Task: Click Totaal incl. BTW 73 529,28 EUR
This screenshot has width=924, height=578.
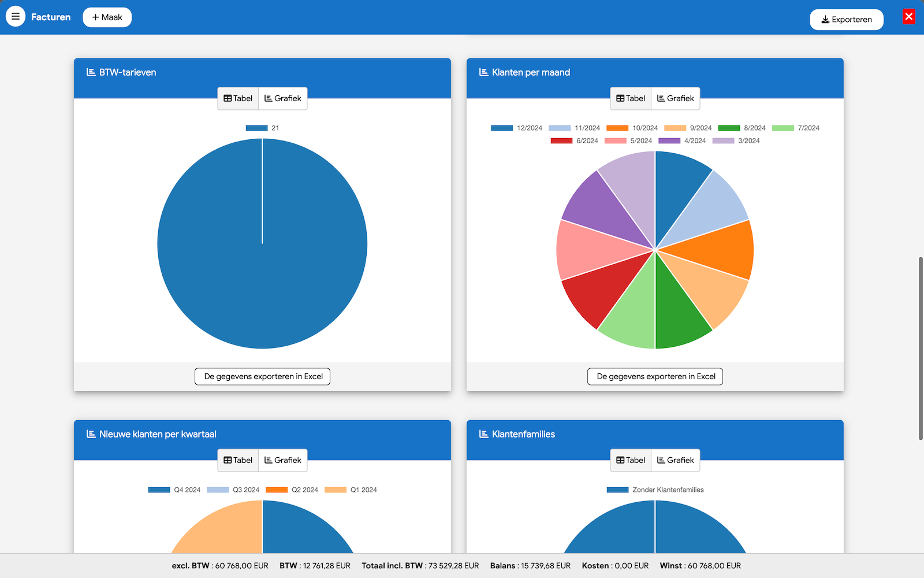Action: (420, 566)
